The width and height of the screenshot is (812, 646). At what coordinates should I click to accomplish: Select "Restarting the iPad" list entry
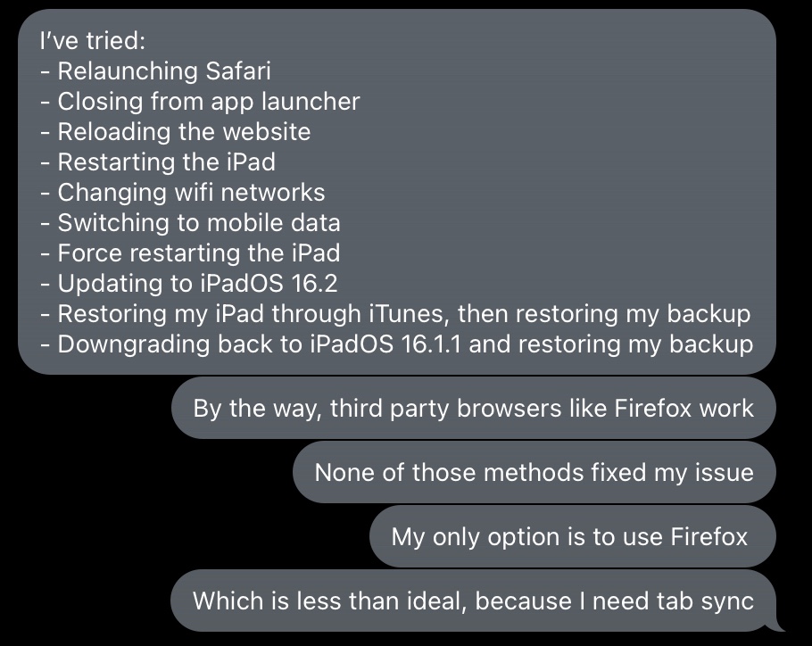(x=157, y=162)
